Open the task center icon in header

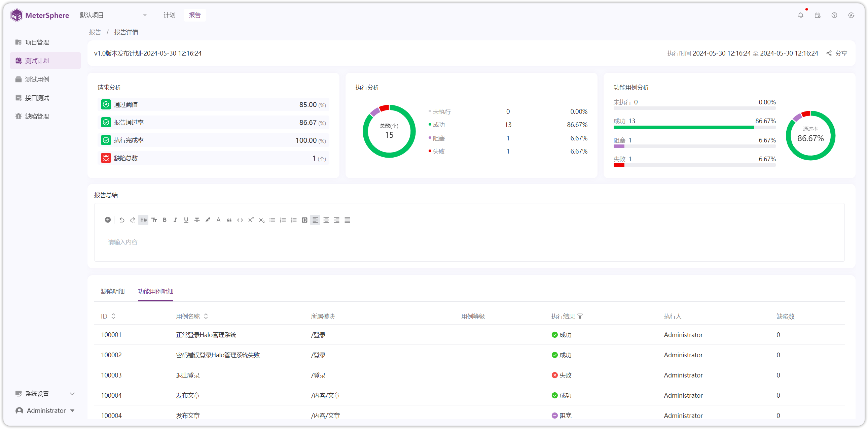[x=818, y=15]
